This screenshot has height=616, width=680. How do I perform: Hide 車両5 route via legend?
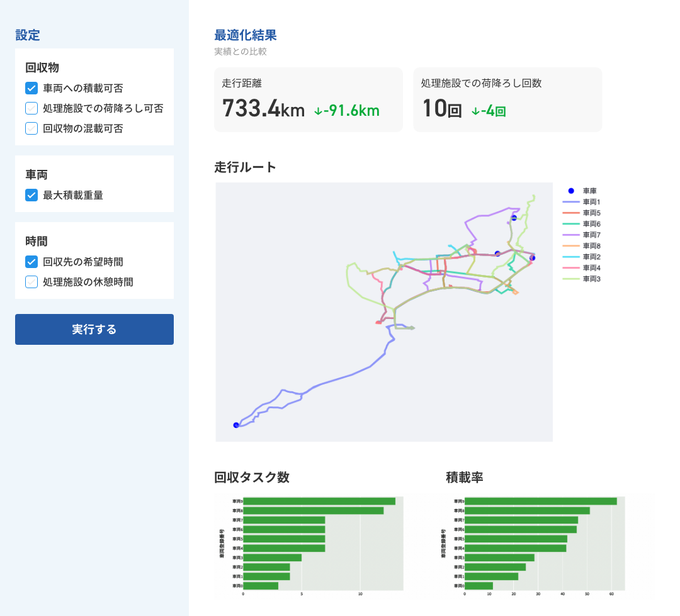pos(581,213)
